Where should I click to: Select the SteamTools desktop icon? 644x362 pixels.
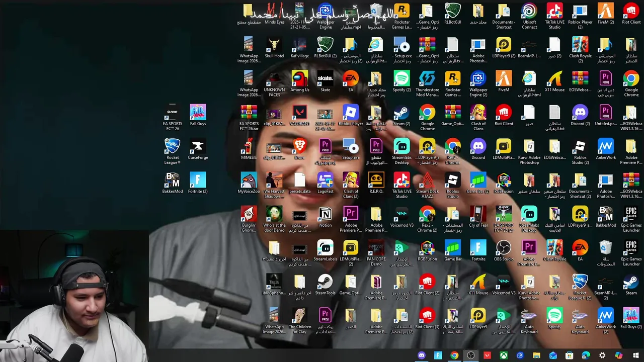click(x=326, y=285)
